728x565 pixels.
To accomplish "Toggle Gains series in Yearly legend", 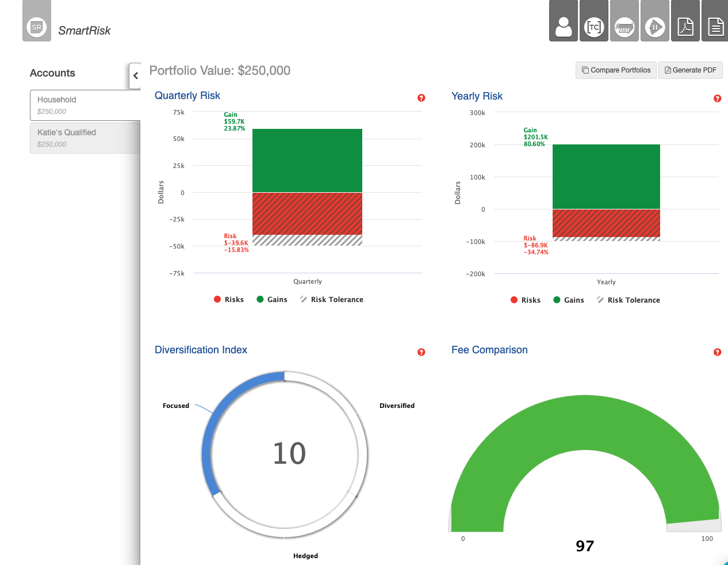I will coord(568,300).
